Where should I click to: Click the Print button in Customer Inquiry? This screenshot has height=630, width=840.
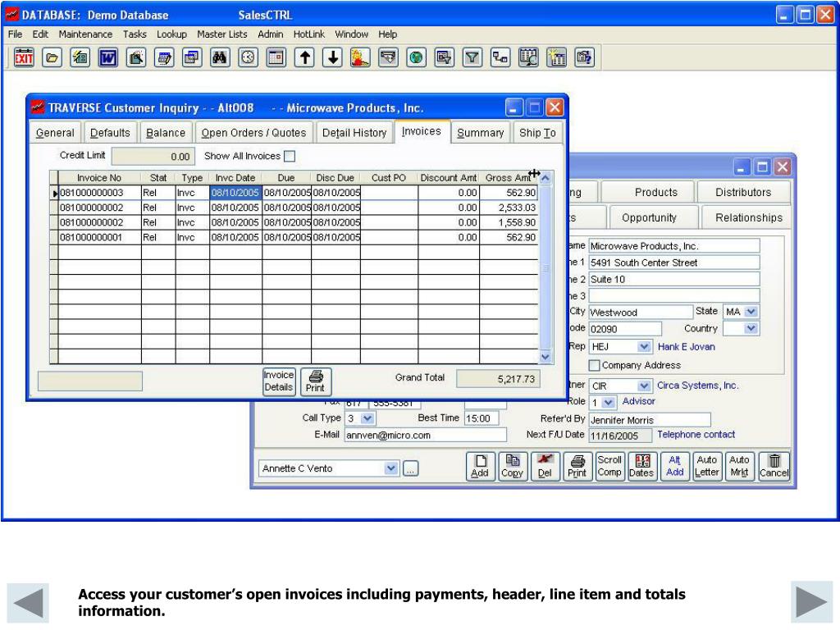tap(316, 381)
